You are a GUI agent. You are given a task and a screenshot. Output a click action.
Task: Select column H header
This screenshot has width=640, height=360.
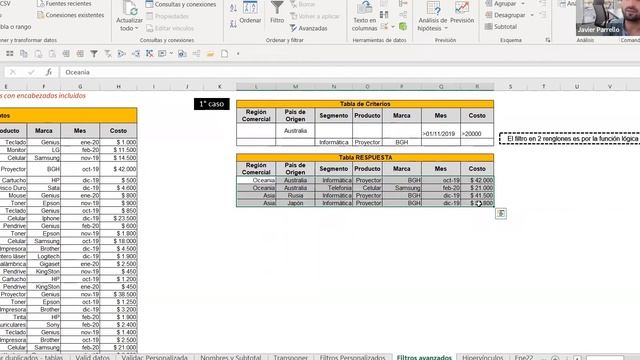(118, 87)
